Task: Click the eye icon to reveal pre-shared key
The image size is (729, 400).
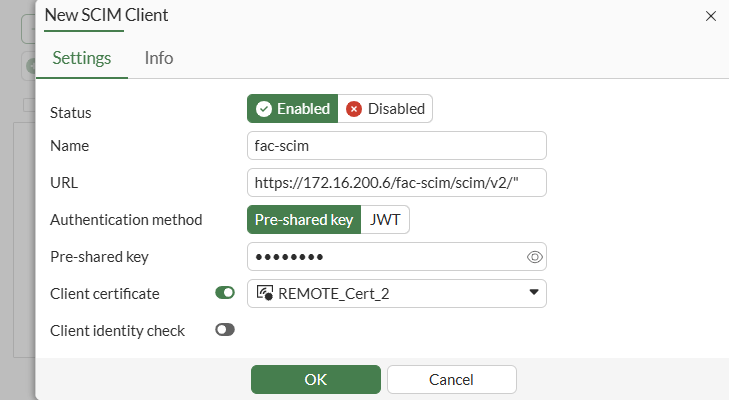Action: pos(535,257)
